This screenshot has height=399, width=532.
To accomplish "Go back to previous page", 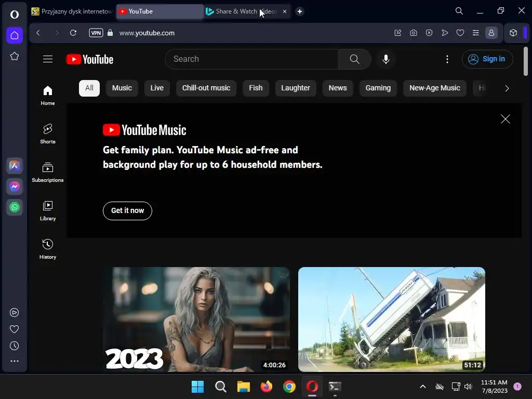I will pos(38,33).
